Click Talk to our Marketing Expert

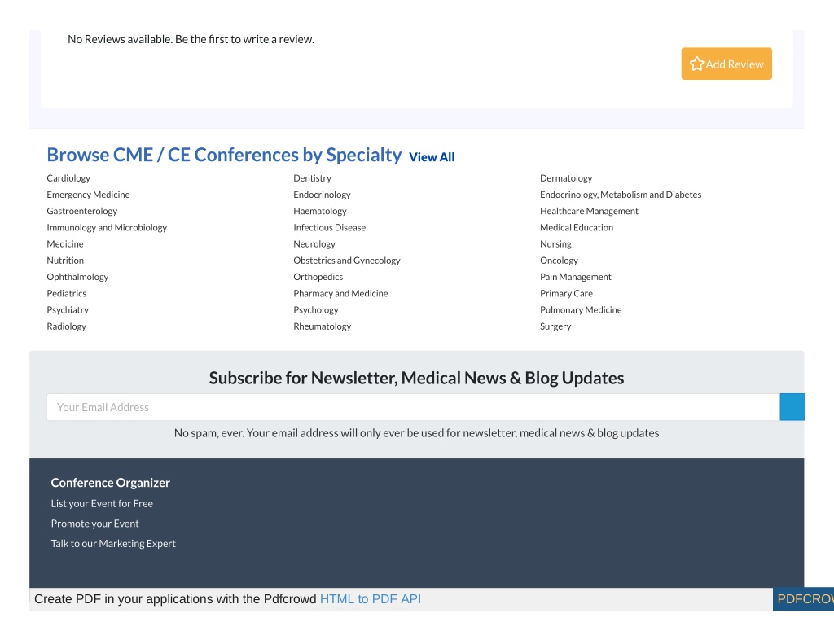click(x=113, y=544)
